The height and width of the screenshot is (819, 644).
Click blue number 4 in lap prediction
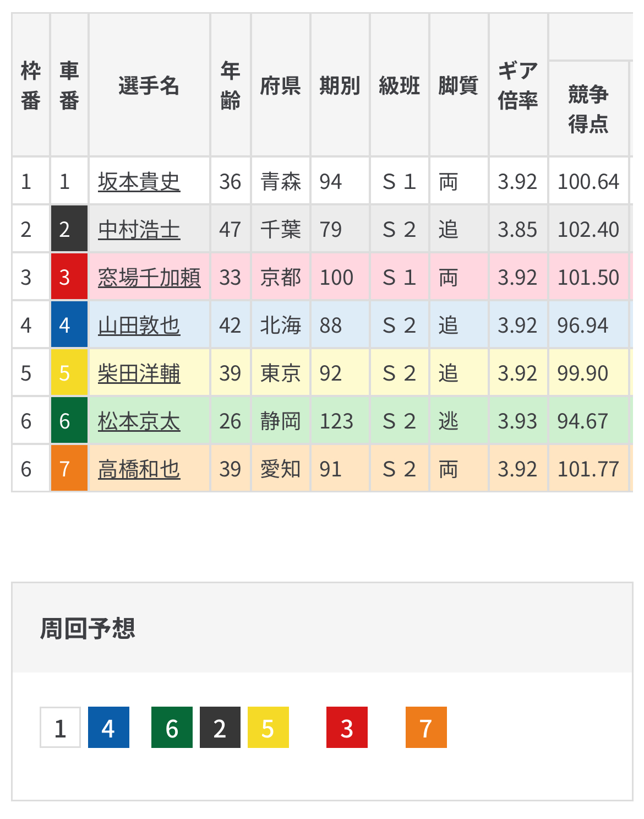(108, 727)
